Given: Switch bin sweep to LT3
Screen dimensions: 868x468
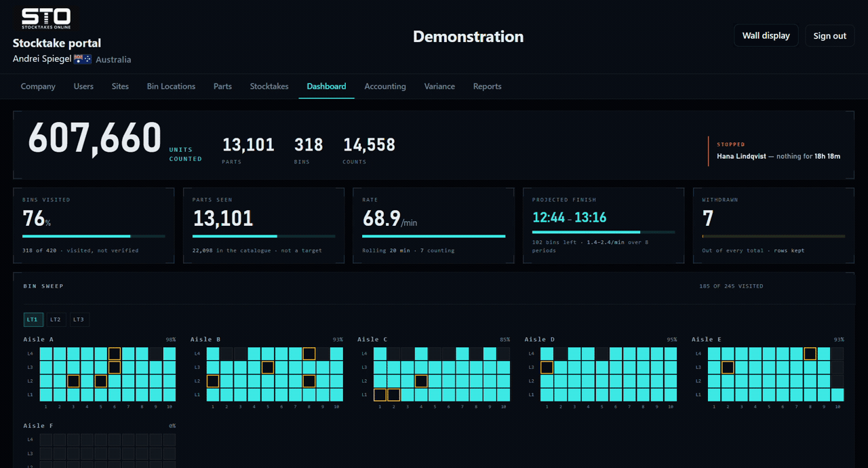Looking at the screenshot, I should 79,319.
